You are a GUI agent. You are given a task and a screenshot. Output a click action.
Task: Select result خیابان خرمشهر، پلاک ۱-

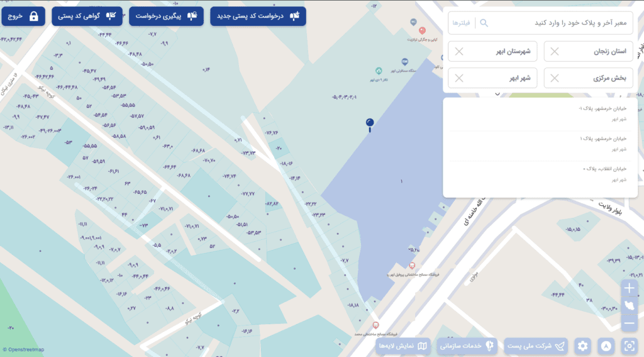click(540, 113)
